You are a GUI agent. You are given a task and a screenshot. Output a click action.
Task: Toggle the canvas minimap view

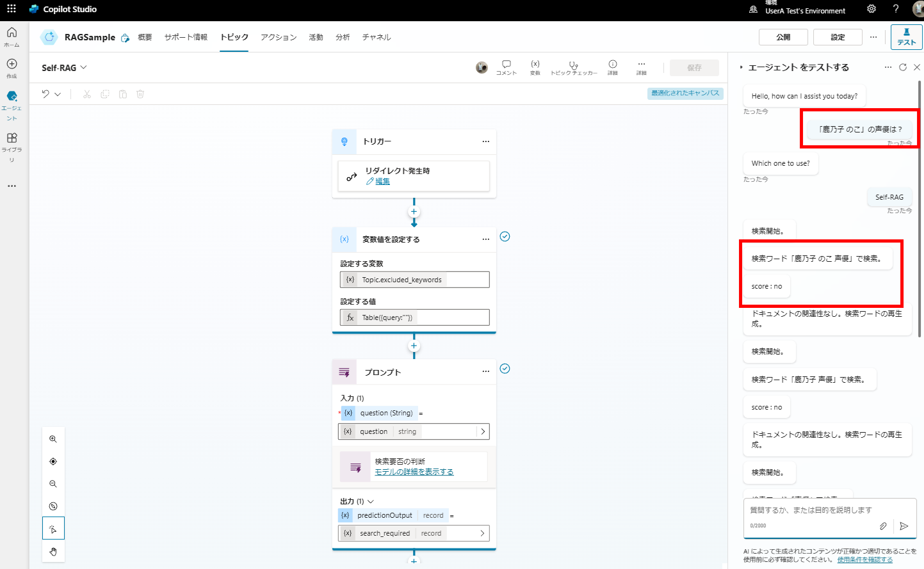click(53, 506)
